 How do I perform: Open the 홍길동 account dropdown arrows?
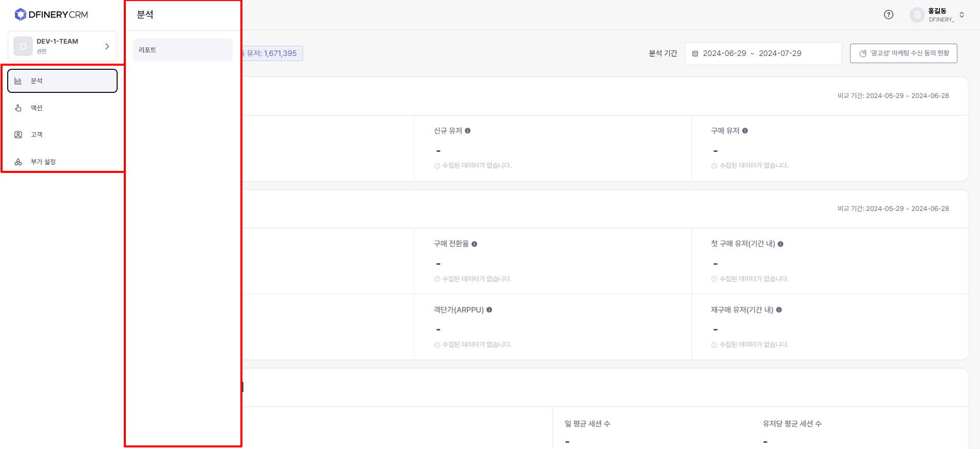tap(962, 15)
